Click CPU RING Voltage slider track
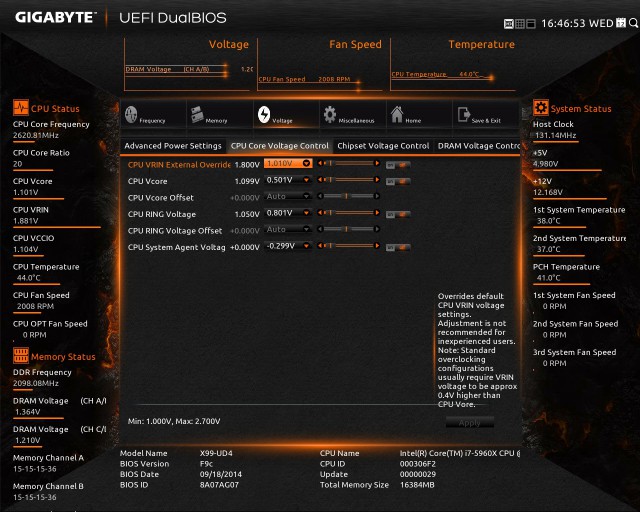Image resolution: width=640 pixels, height=512 pixels. tap(349, 213)
